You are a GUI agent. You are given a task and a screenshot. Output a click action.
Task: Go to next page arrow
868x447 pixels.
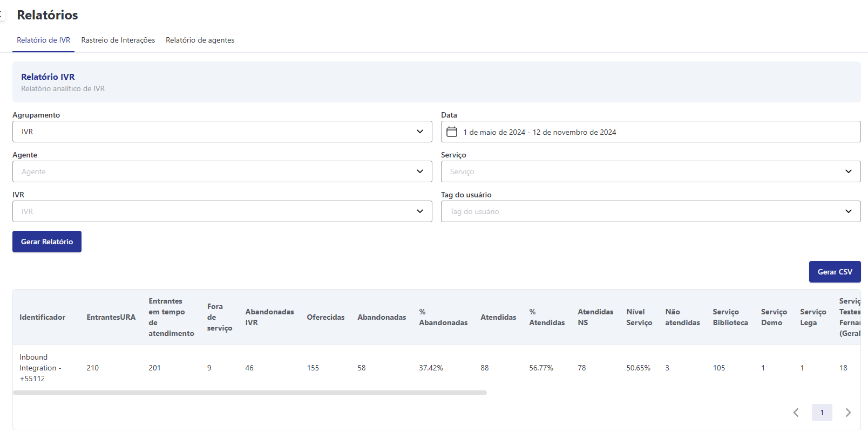click(848, 412)
